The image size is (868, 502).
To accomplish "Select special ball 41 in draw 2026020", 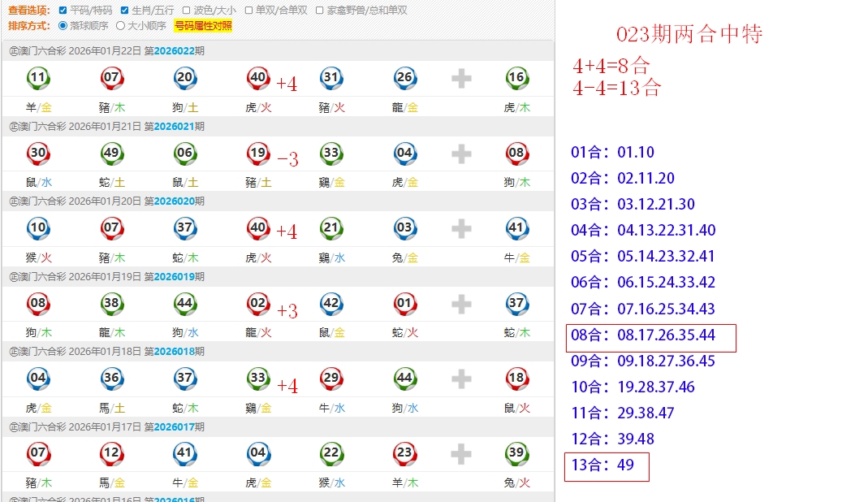I will click(516, 228).
